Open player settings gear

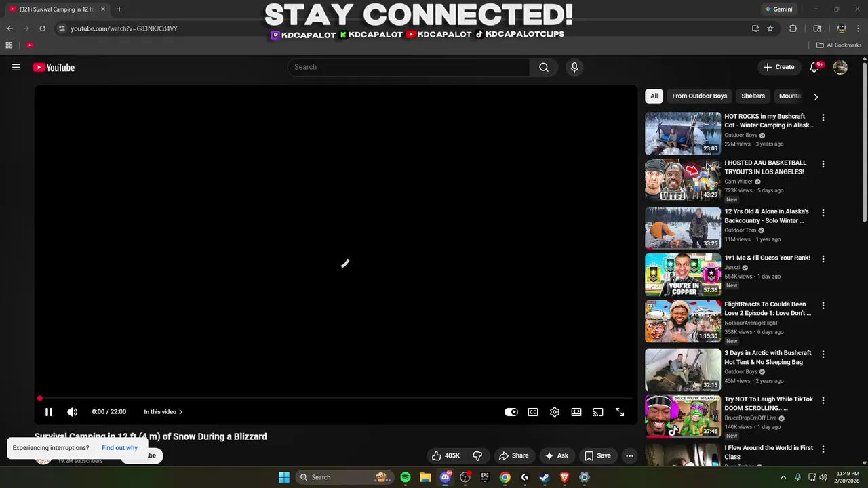[x=555, y=412]
